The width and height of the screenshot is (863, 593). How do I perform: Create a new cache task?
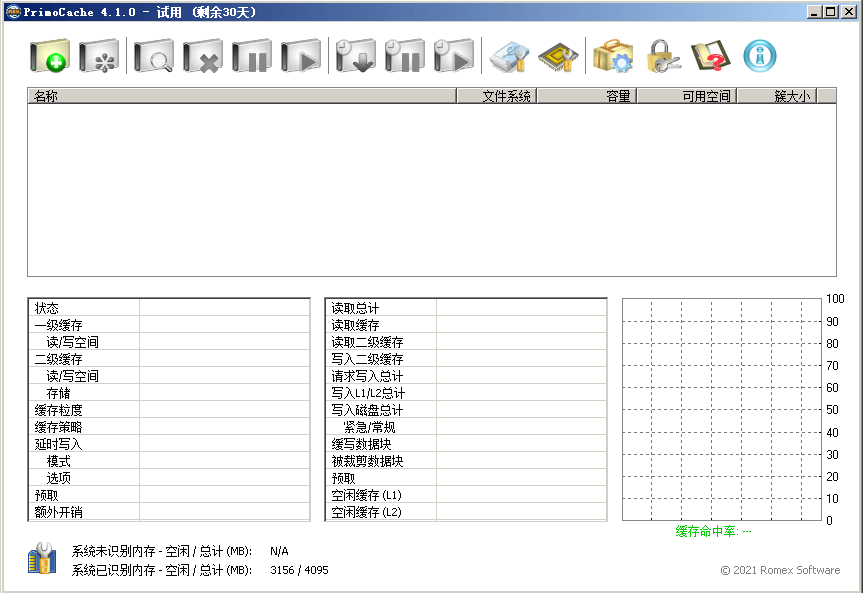coord(49,56)
